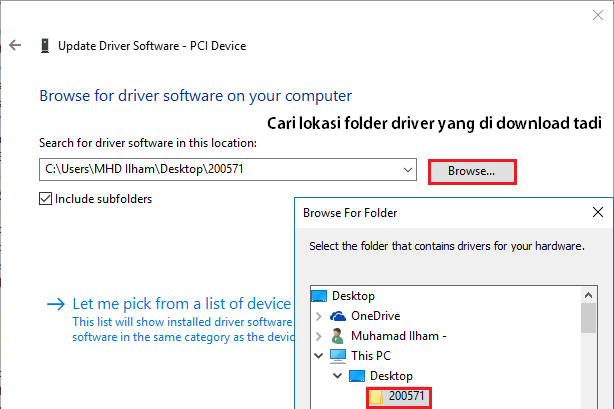
Task: Click 'Let me pick from a list' link
Action: coord(181,303)
